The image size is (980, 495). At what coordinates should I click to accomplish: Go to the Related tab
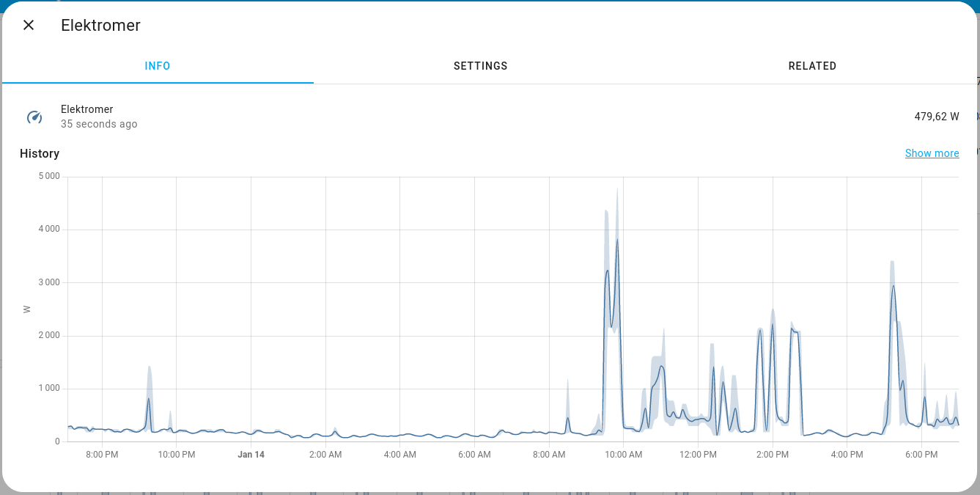pos(812,66)
